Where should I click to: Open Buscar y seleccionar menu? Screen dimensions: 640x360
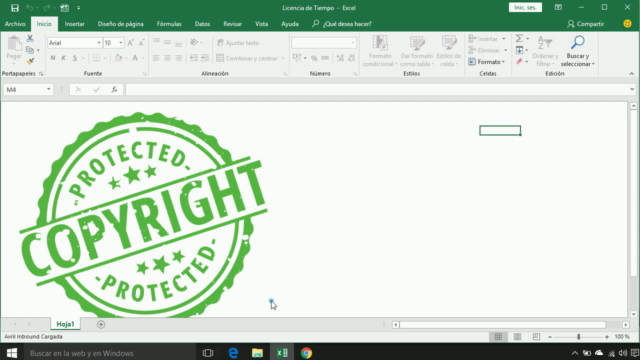tap(578, 51)
